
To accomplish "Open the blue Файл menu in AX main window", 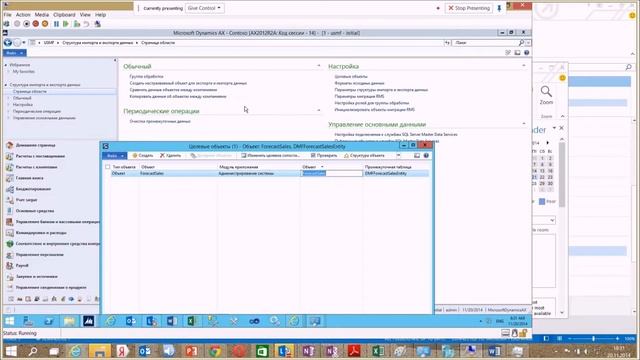I will point(14,53).
